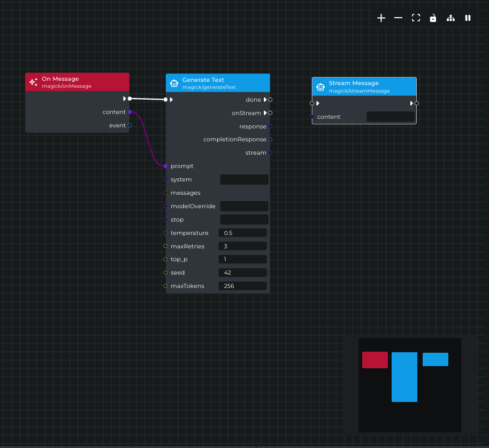Zoom in using the plus icon
Screen dimensions: 489x448
[x=381, y=18]
